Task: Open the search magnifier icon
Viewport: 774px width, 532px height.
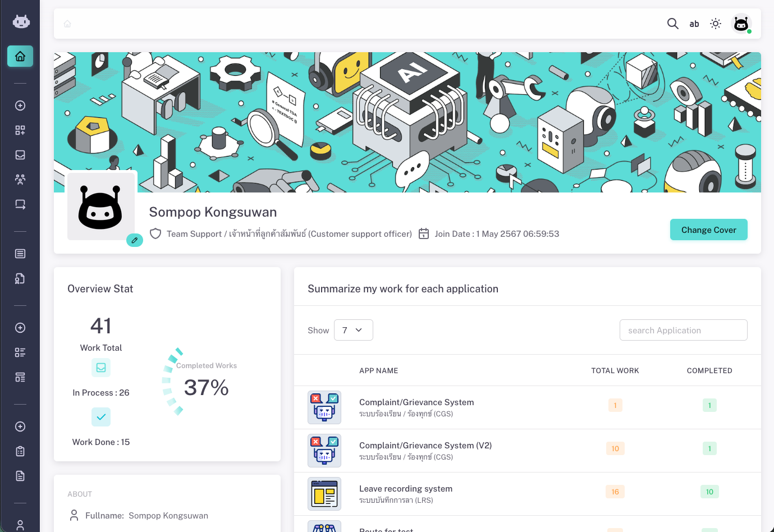Action: point(672,24)
